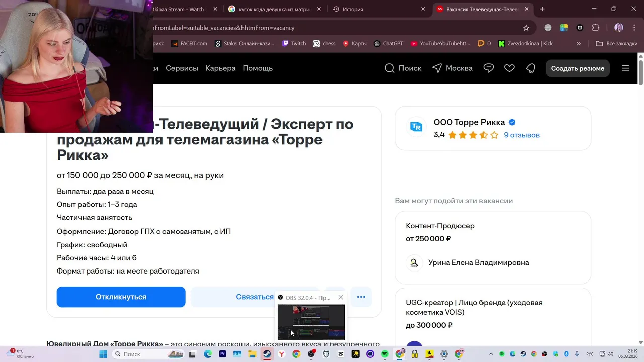644x362 pixels.
Task: Open Steam from the taskbar
Action: coord(267,354)
